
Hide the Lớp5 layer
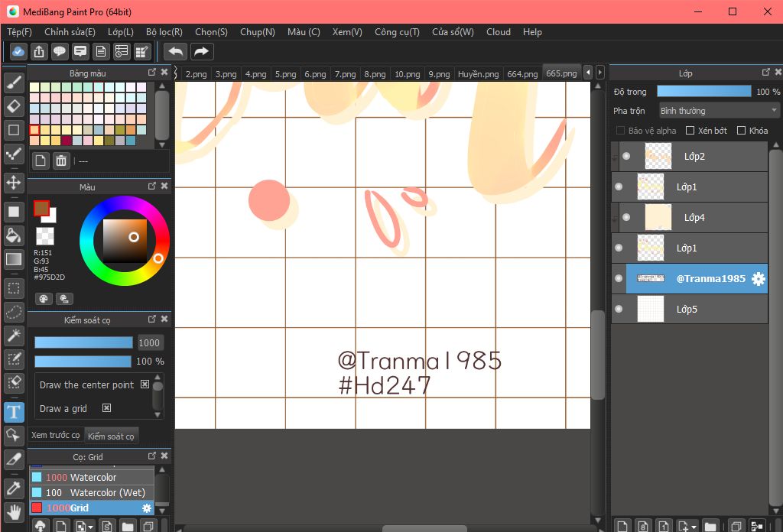(619, 309)
